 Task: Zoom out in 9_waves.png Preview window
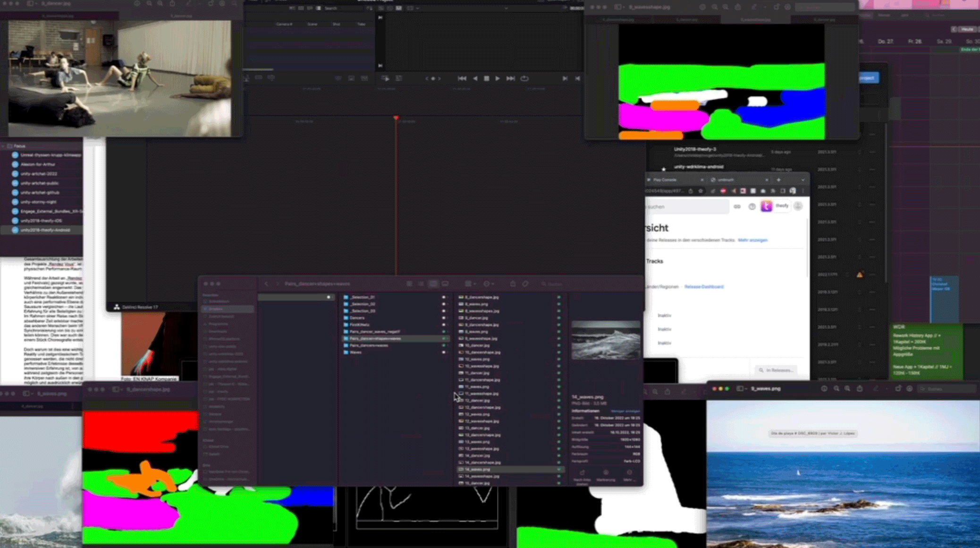[836, 389]
